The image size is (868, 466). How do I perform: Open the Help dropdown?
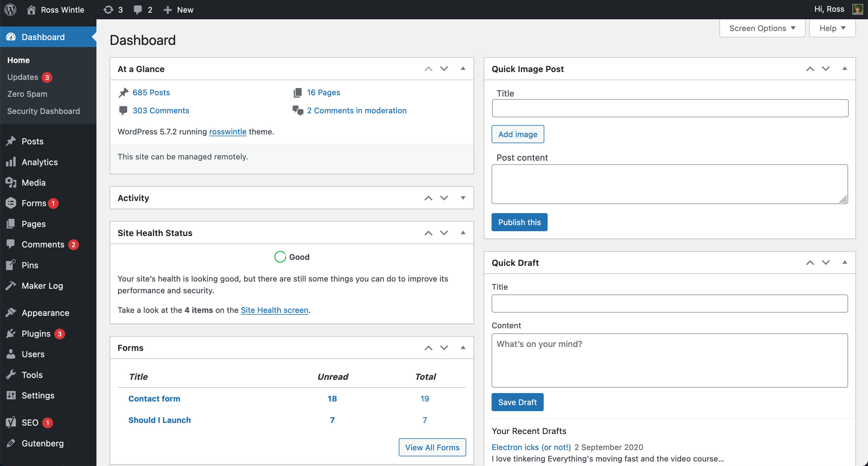click(x=832, y=28)
